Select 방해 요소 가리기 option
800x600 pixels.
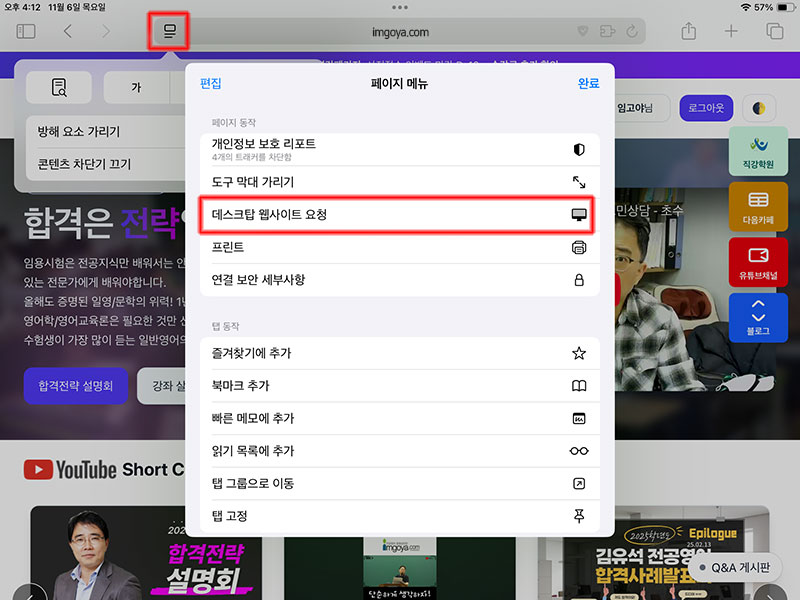coord(78,132)
